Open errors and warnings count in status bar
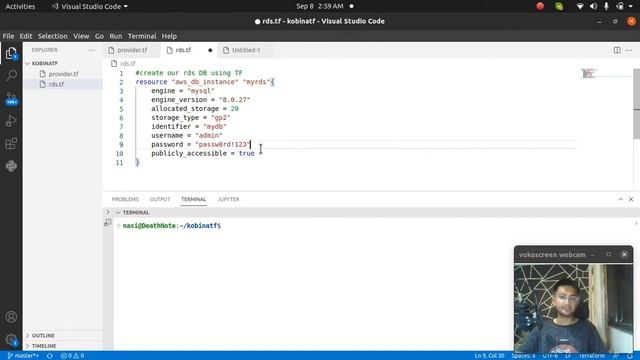Screen dimensions: 640x360 point(72,356)
